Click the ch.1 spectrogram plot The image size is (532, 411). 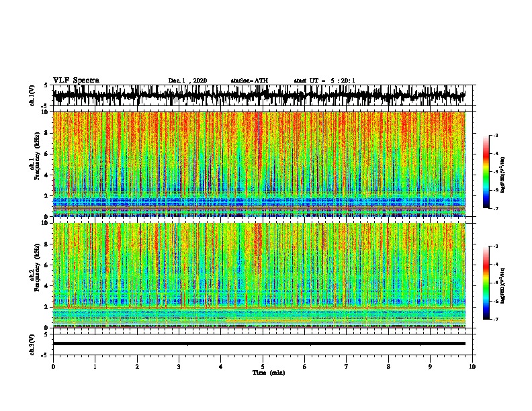coord(259,164)
